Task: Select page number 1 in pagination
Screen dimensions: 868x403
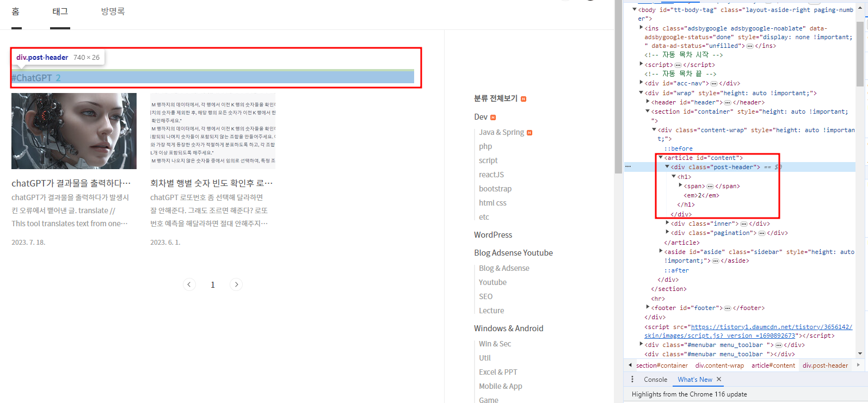Action: (x=213, y=284)
